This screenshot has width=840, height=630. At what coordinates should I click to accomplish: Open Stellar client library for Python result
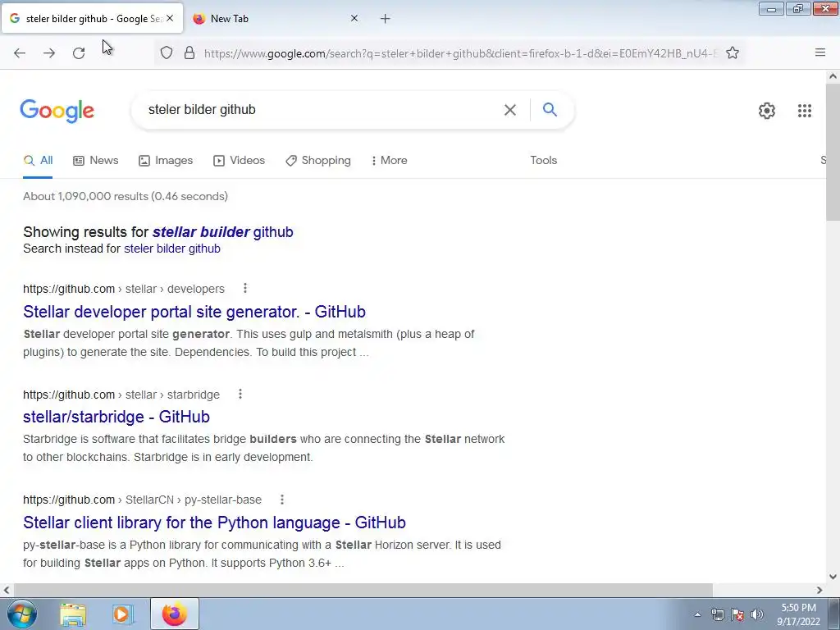[x=214, y=523]
